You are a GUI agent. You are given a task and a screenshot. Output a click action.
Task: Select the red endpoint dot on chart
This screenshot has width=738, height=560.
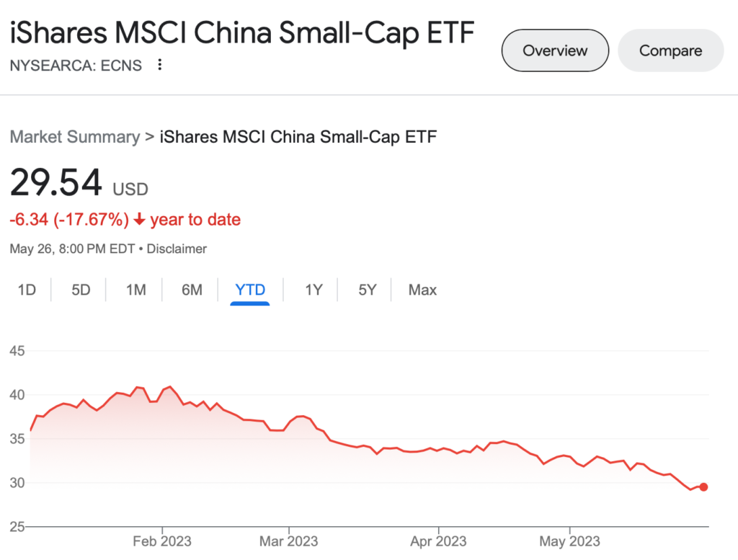point(703,487)
